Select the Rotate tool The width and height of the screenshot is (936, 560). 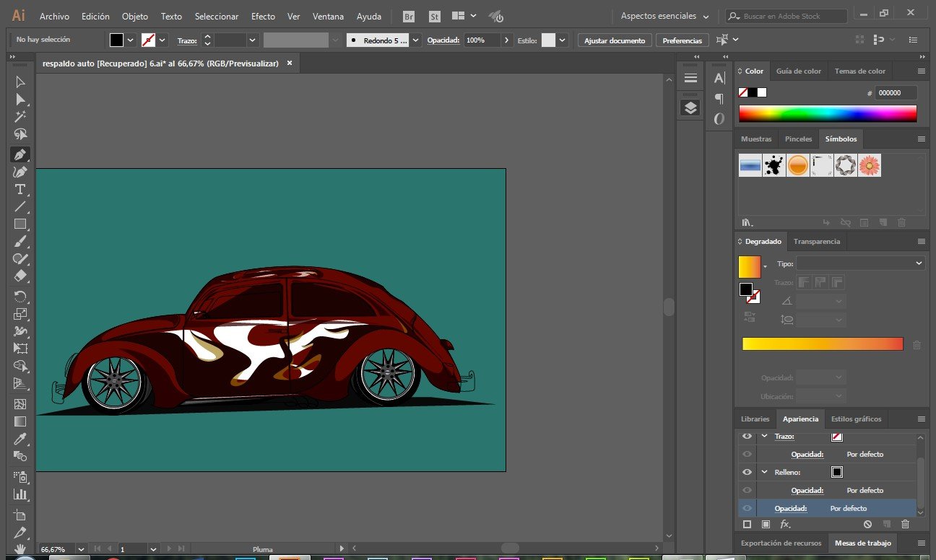click(x=20, y=297)
